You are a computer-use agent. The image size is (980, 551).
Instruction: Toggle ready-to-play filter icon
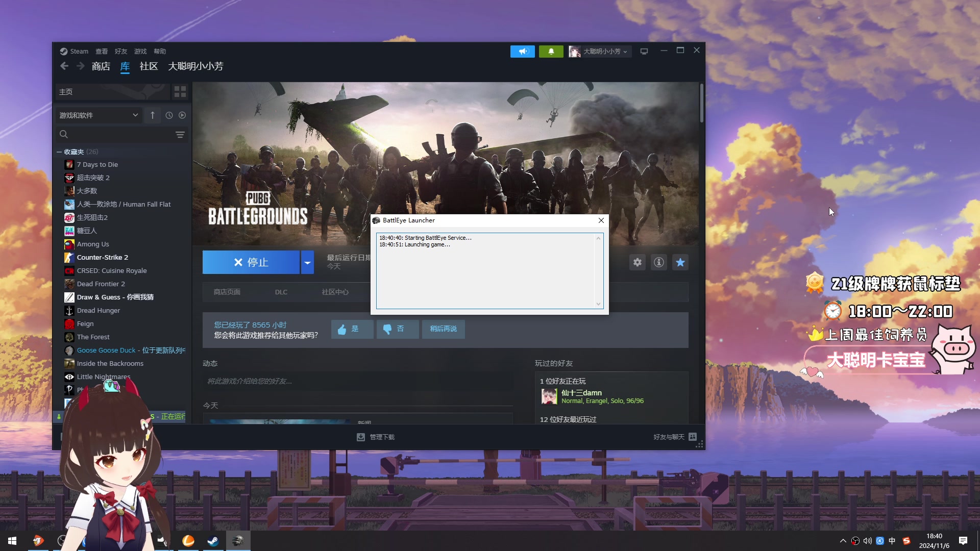click(182, 115)
